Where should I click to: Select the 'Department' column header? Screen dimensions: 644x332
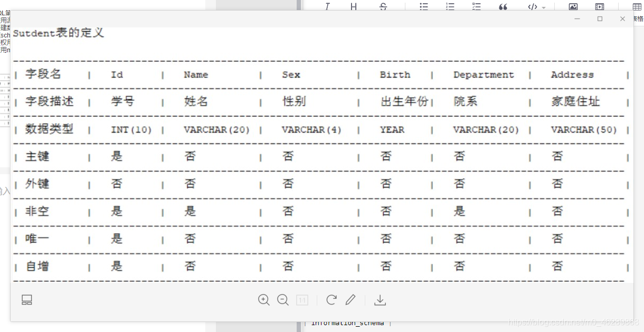[484, 75]
